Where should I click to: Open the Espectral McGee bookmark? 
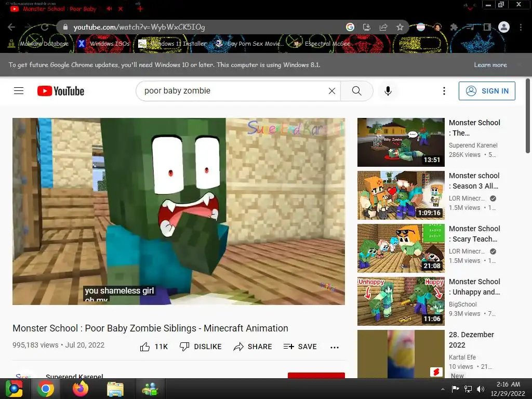pyautogui.click(x=322, y=44)
